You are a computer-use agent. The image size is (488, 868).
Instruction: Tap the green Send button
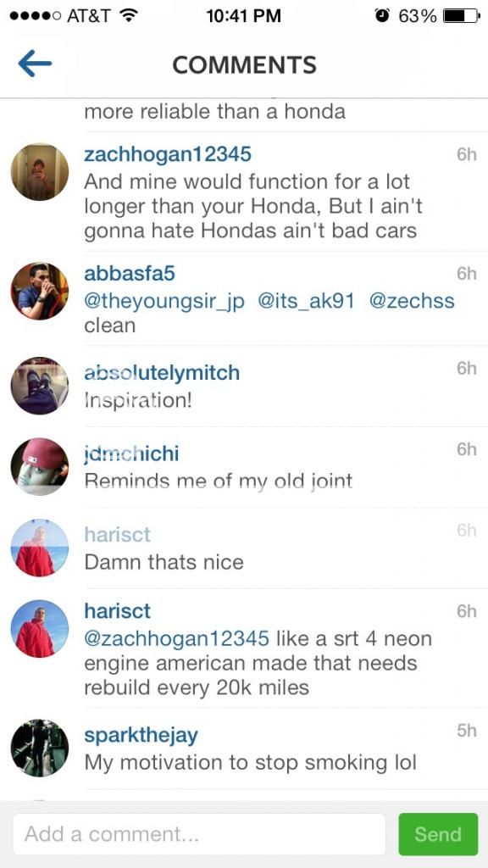[438, 834]
